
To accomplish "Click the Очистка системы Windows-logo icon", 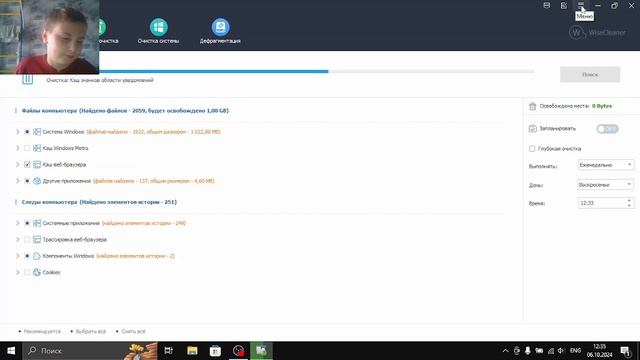I will coord(158,27).
